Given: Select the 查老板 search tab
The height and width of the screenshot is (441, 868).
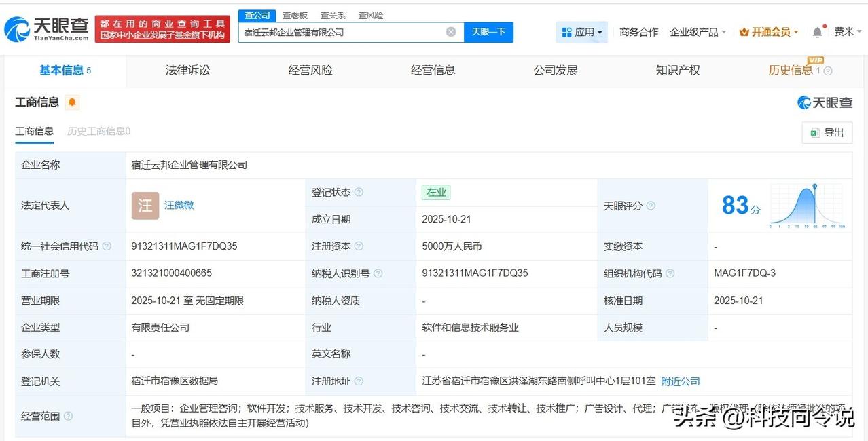Looking at the screenshot, I should click(295, 14).
